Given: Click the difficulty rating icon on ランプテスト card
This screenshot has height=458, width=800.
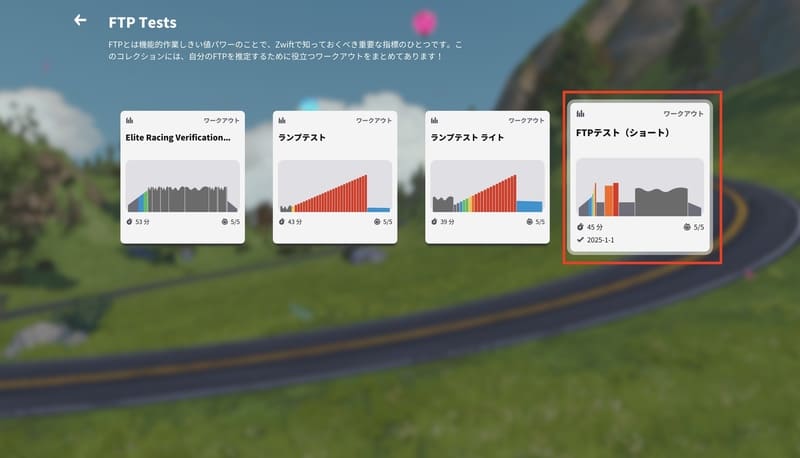Looking at the screenshot, I should coord(377,222).
